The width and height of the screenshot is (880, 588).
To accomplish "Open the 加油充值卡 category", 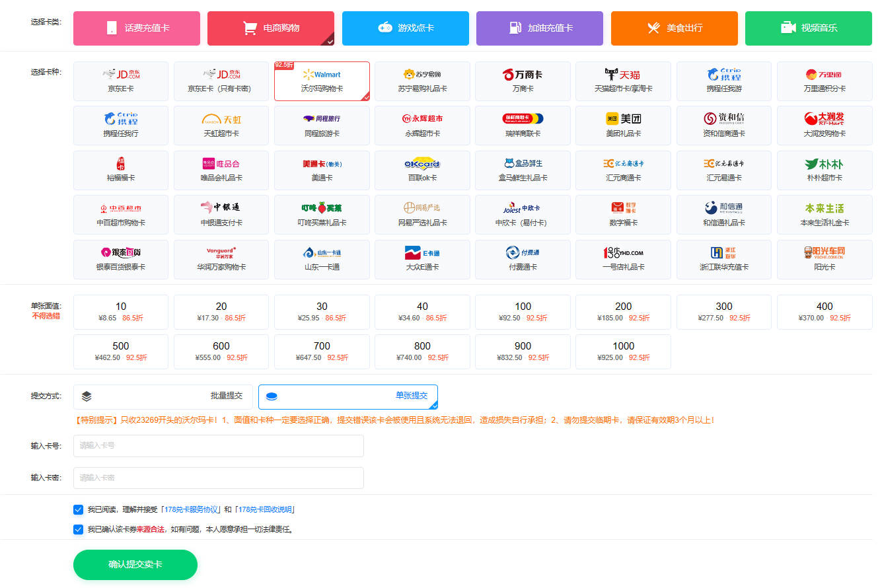I will (540, 28).
